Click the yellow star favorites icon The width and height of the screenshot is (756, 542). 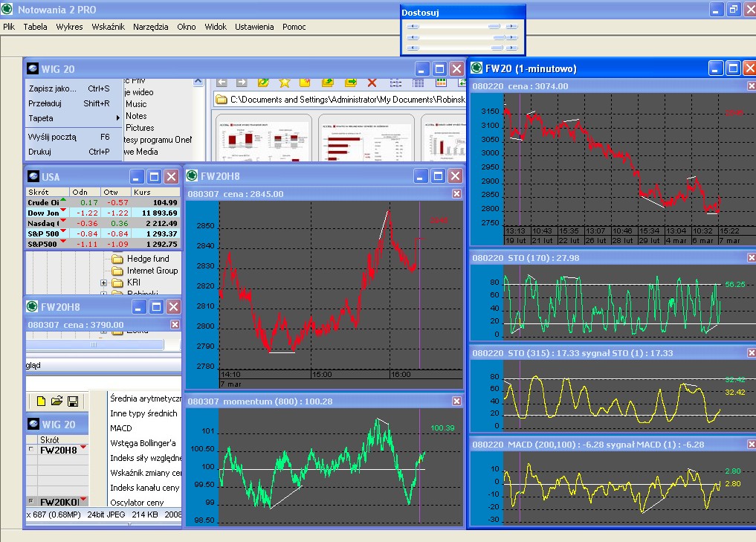pos(284,83)
